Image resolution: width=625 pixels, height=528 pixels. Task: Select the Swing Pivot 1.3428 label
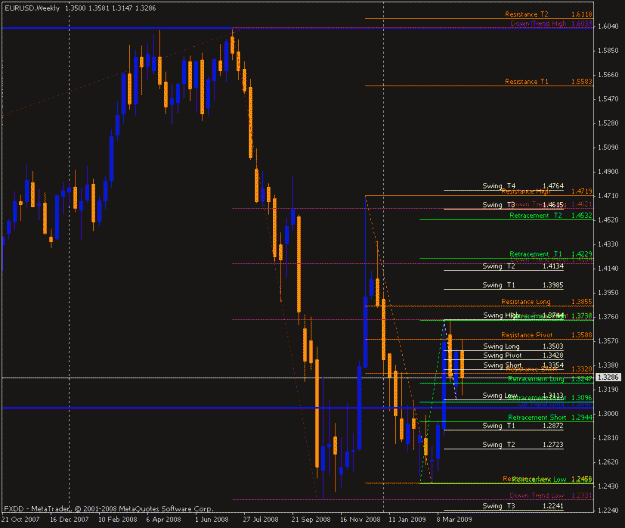(x=524, y=355)
